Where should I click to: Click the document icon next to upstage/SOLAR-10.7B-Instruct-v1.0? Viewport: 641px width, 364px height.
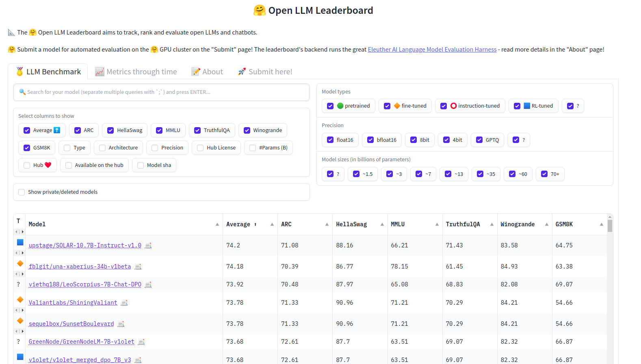(x=148, y=246)
